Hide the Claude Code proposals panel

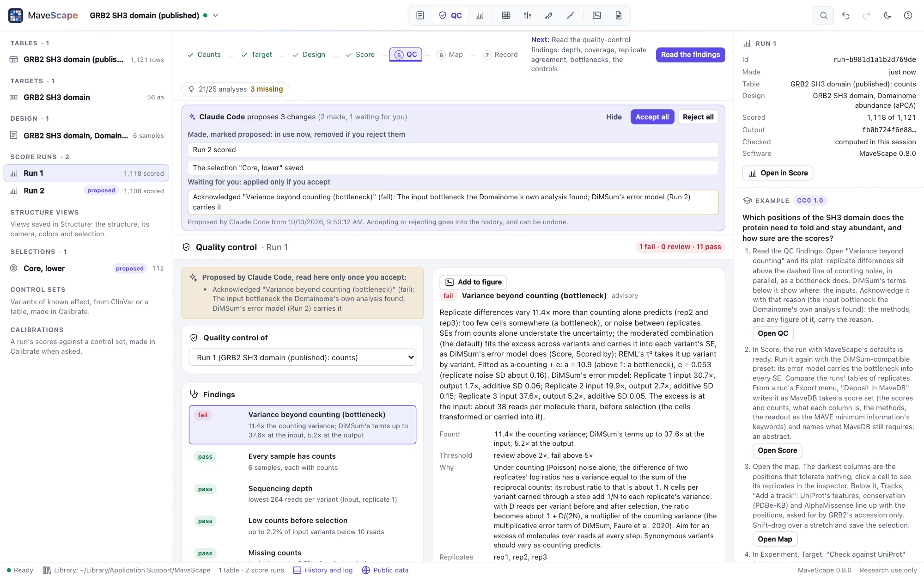tap(614, 117)
